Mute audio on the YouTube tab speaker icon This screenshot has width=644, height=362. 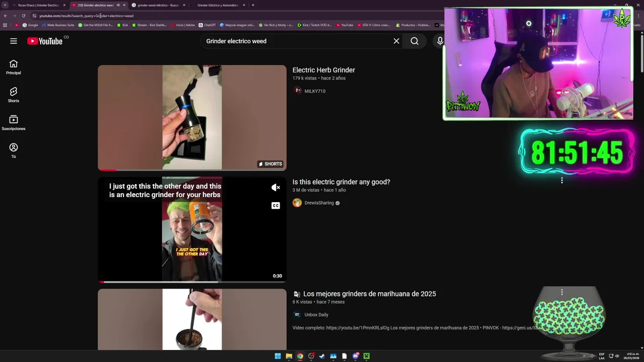tap(118, 5)
